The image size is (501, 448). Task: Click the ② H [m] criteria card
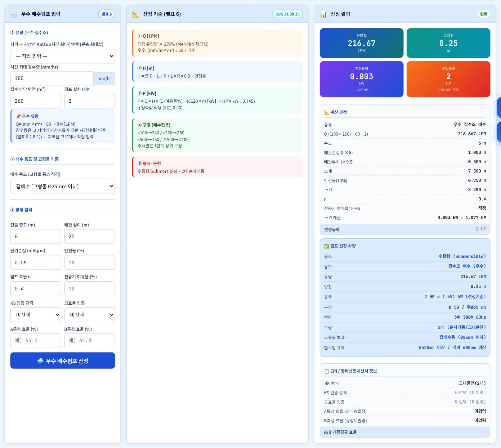click(x=217, y=72)
